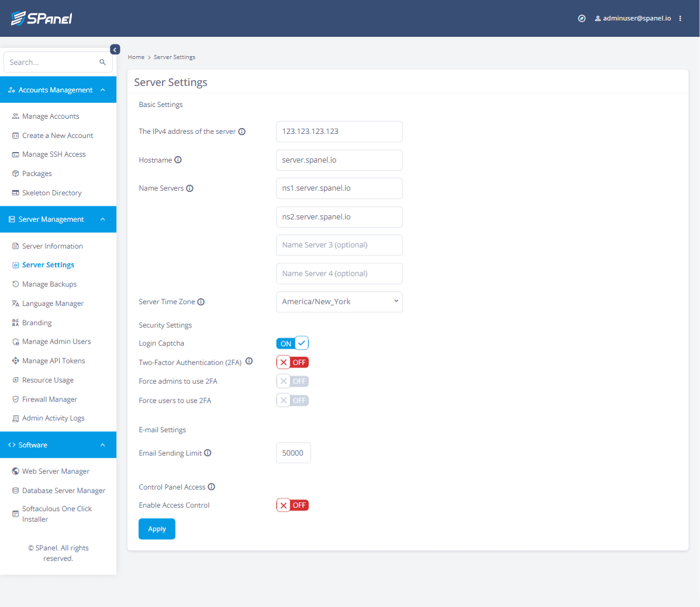Open the Packages section icon
Image resolution: width=700 pixels, height=607 pixels.
[14, 173]
